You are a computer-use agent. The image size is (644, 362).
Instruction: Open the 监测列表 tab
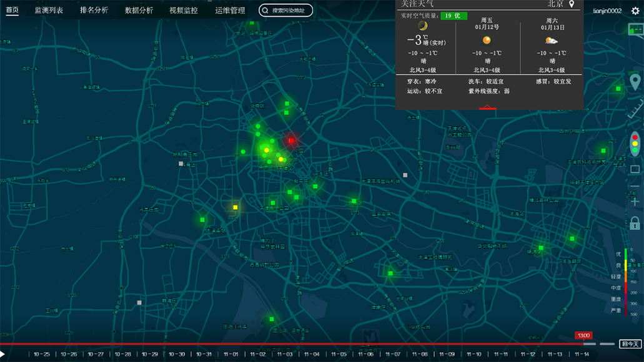(49, 11)
